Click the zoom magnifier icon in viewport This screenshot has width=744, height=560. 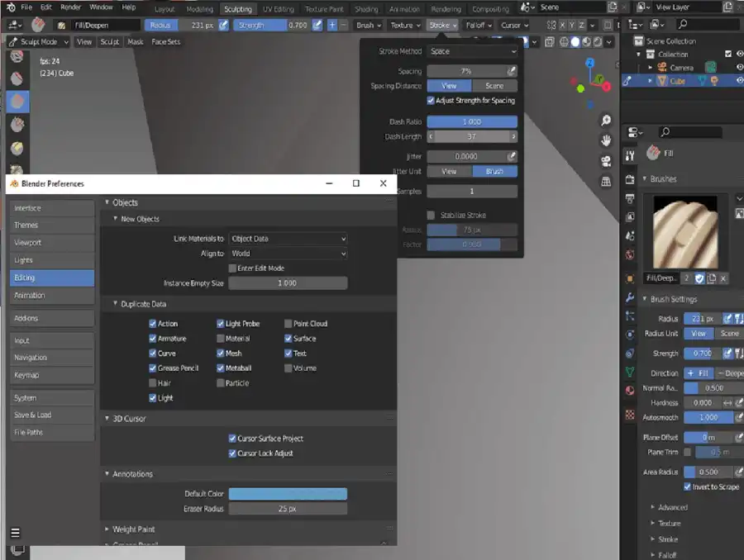[x=606, y=121]
